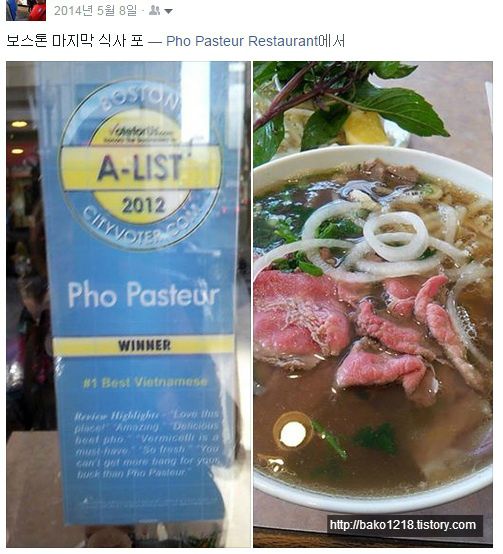Open the left photo of the award sign

click(128, 304)
